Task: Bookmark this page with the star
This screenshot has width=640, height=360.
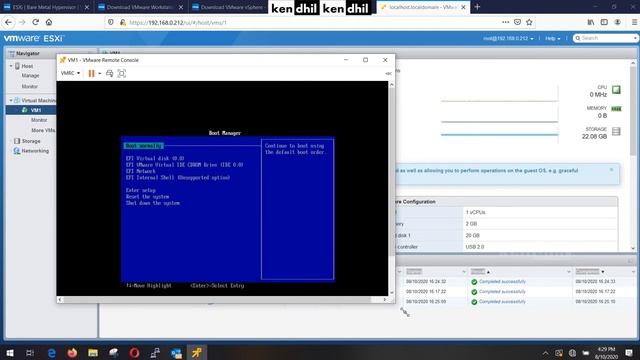Action: tap(529, 22)
